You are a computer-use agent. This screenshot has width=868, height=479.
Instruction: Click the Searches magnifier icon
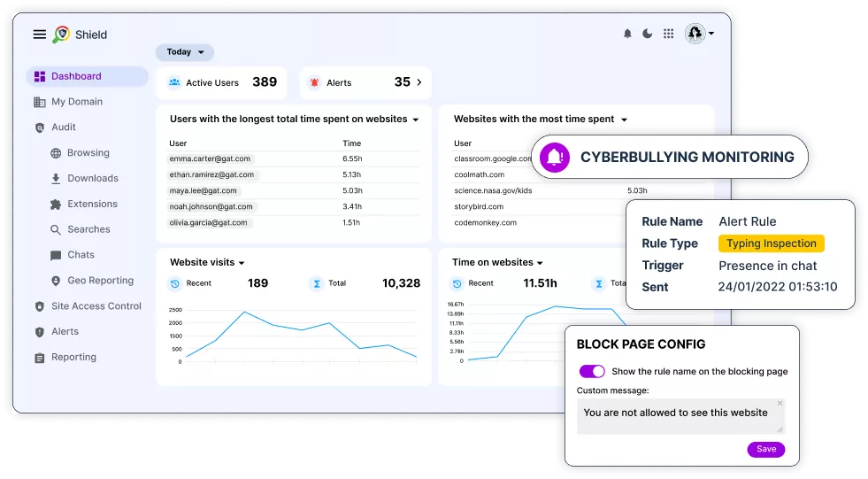coord(56,230)
